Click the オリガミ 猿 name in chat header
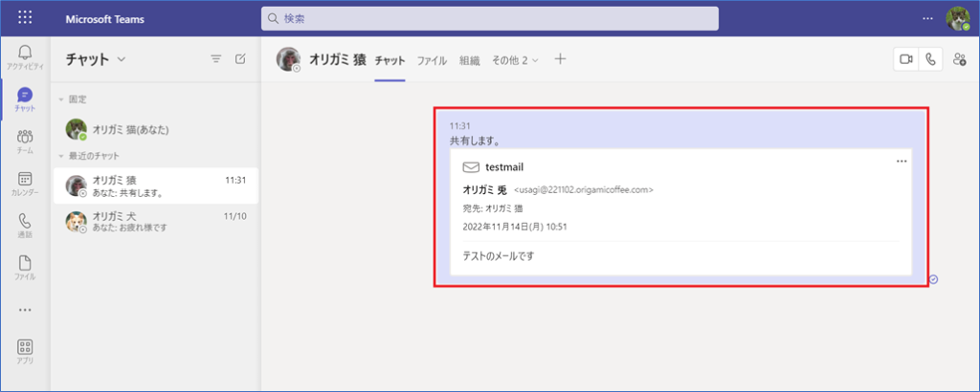The width and height of the screenshot is (980, 392). point(338,60)
